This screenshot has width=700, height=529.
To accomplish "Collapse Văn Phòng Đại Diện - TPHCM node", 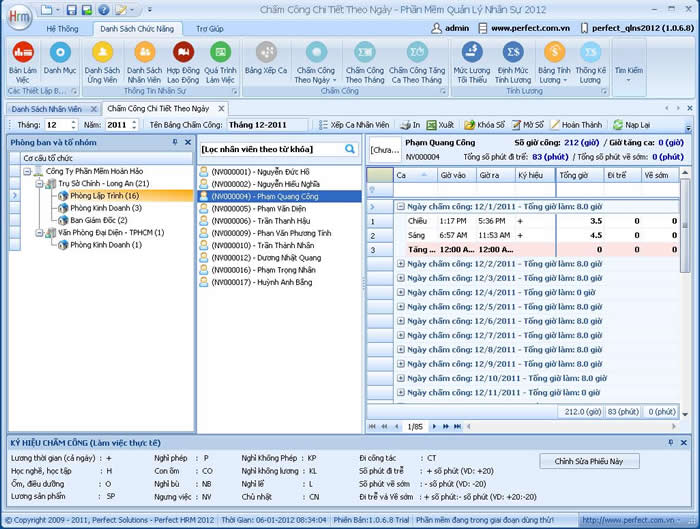I will pyautogui.click(x=40, y=233).
